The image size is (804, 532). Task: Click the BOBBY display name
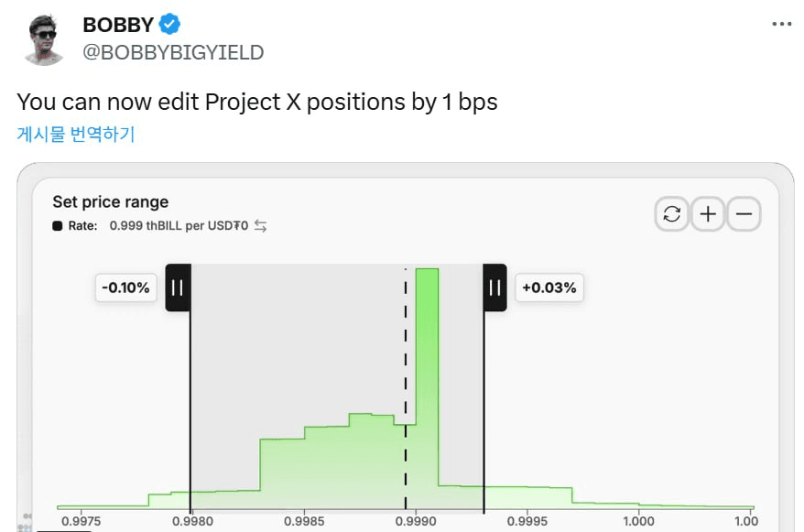[x=118, y=25]
